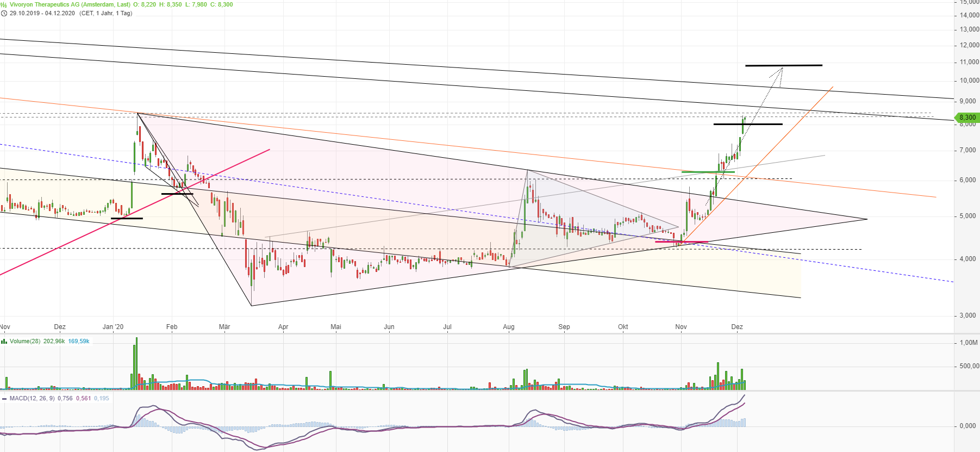Click the date range 29.10.2019 - 04.12.2020
This screenshot has height=452, width=980.
coord(42,13)
